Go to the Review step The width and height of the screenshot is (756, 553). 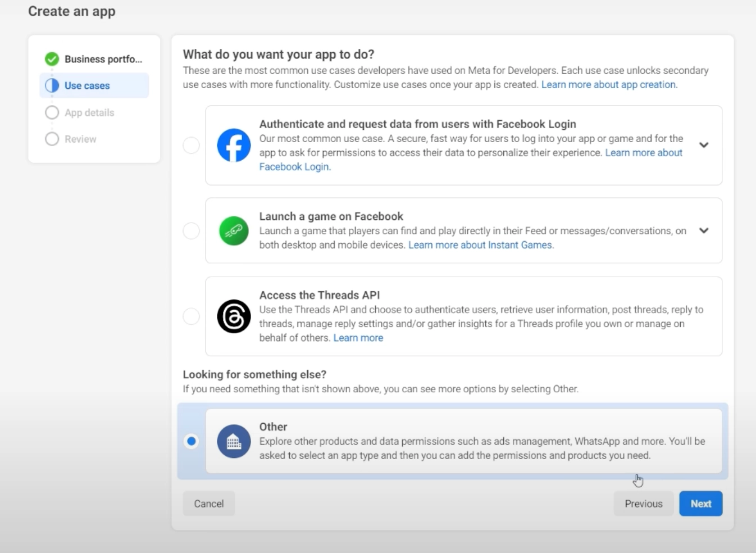point(94,139)
